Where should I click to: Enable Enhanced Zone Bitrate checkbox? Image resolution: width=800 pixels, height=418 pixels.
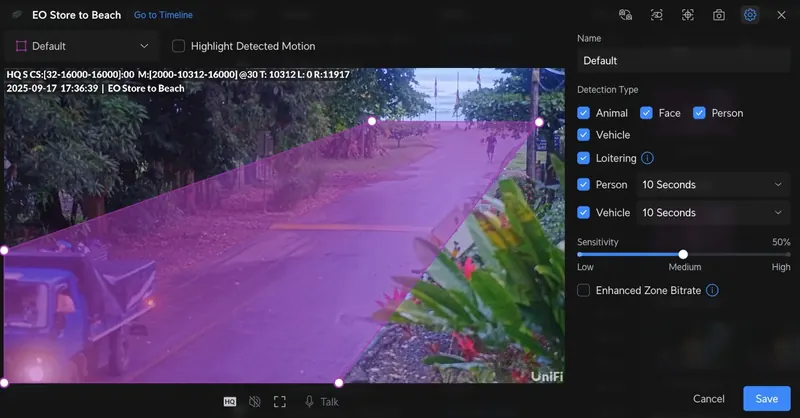pyautogui.click(x=583, y=290)
